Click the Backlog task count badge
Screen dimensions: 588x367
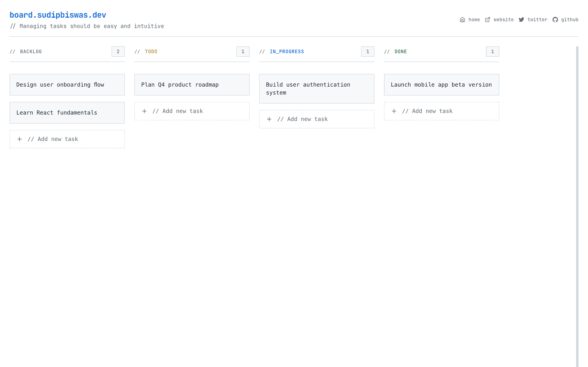click(x=118, y=52)
